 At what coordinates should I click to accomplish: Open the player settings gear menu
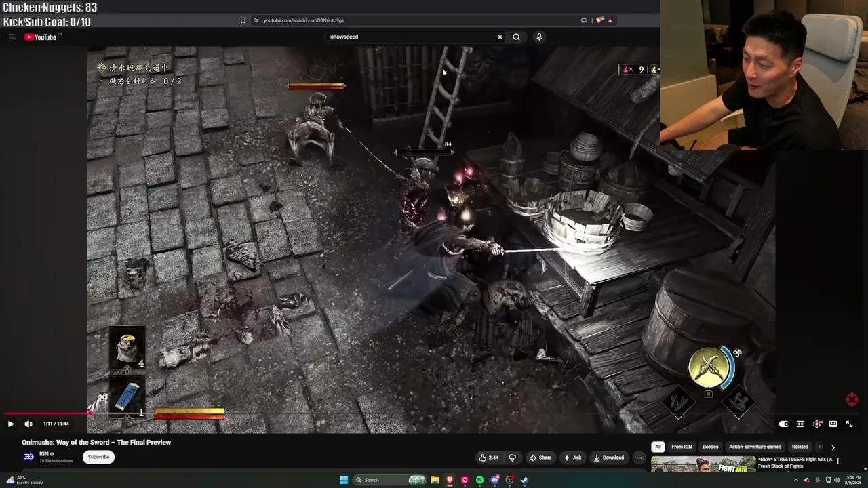point(816,424)
